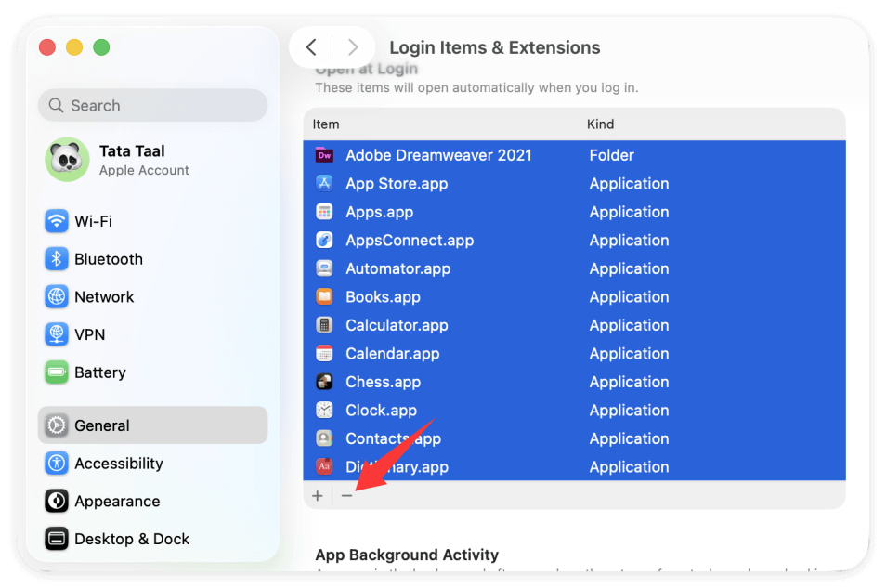Image resolution: width=886 pixels, height=588 pixels.
Task: Open Accessibility settings
Action: tap(117, 464)
